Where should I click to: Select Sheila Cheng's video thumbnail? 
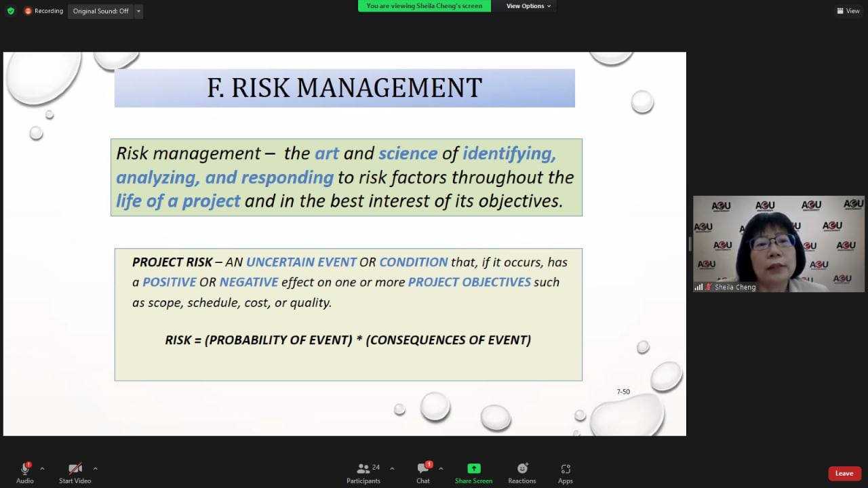(x=778, y=244)
